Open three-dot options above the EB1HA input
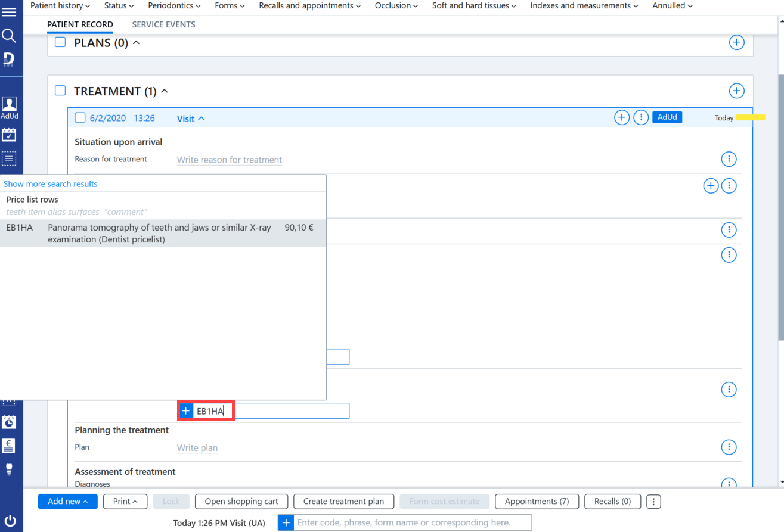784x532 pixels. coord(729,390)
